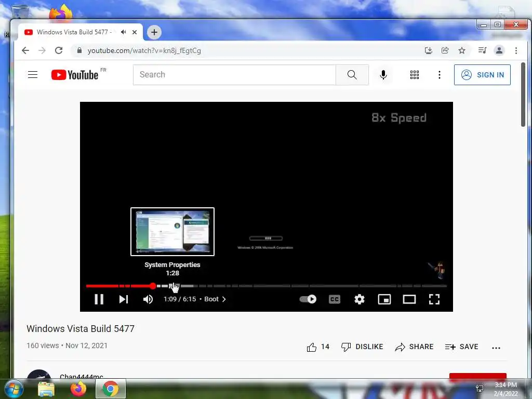This screenshot has width=532, height=399.
Task: Click the red progress bar scrubber handle
Action: (x=153, y=286)
